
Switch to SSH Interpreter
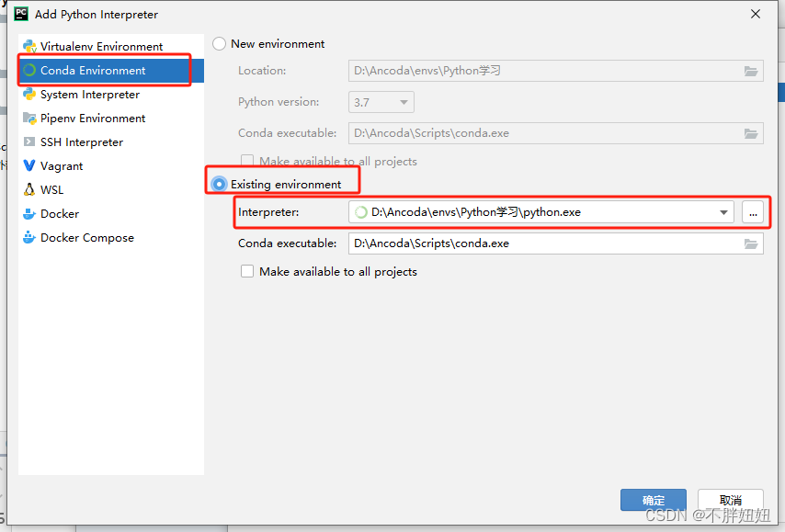click(x=111, y=142)
